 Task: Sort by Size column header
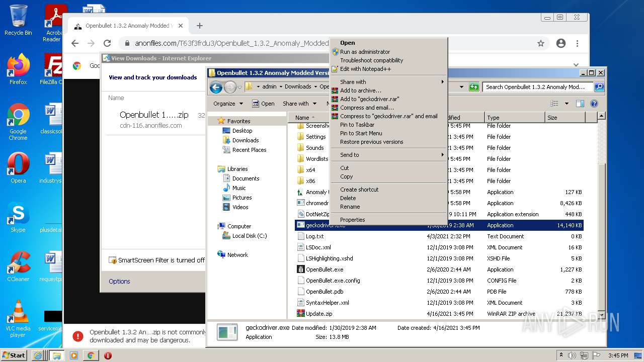point(566,118)
